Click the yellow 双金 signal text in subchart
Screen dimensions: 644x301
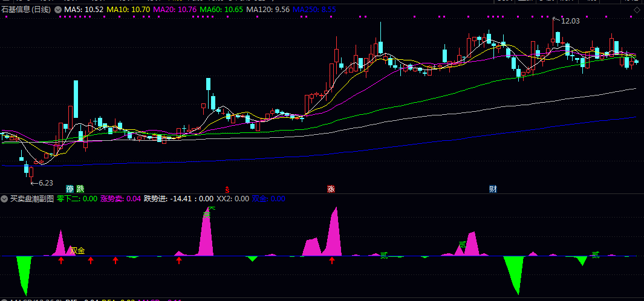point(77,250)
